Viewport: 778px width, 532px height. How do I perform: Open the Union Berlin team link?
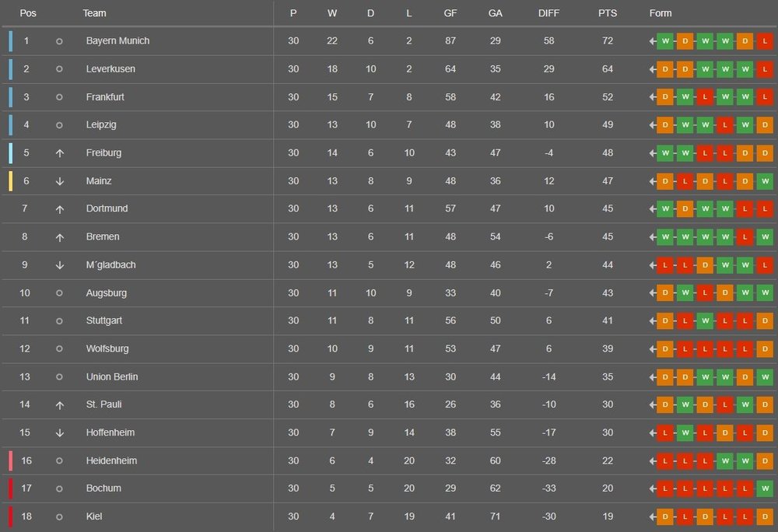coord(110,376)
